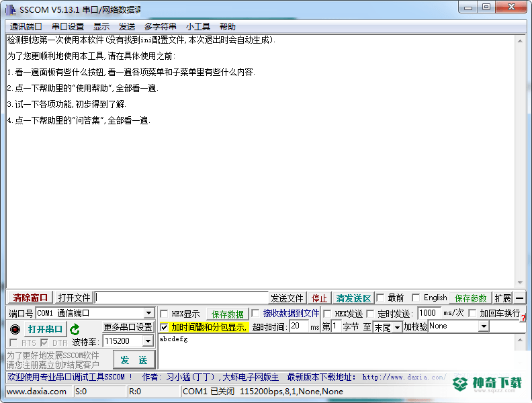Expand the 端口号 COM1 dropdown
The width and height of the screenshot is (532, 403).
pos(148,313)
